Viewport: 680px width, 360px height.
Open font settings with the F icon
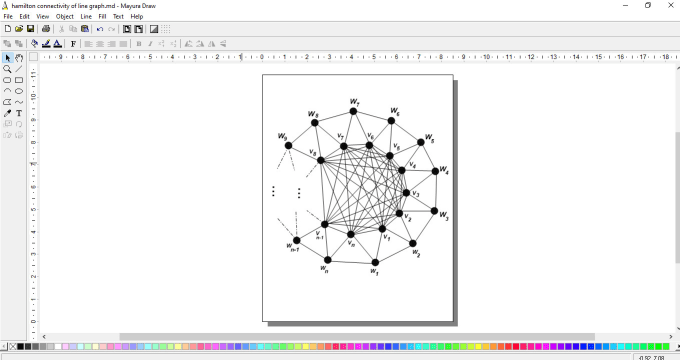(x=73, y=43)
